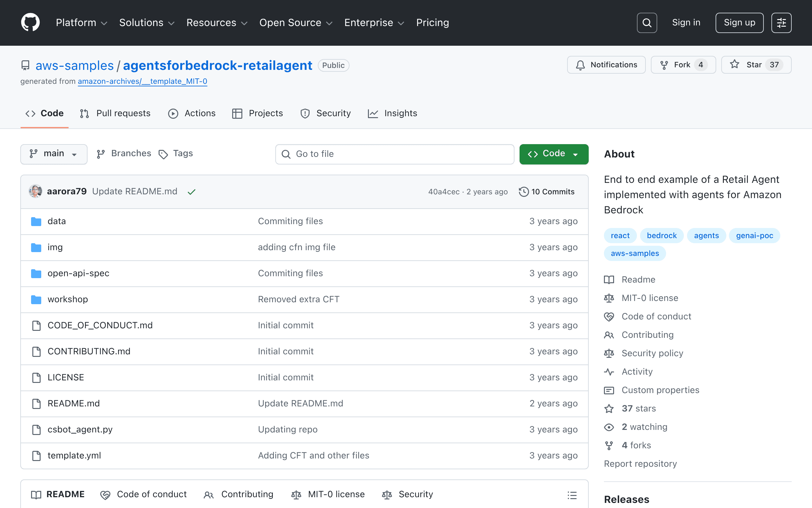Open the appearance settings icon button
The height and width of the screenshot is (508, 812).
pyautogui.click(x=781, y=23)
